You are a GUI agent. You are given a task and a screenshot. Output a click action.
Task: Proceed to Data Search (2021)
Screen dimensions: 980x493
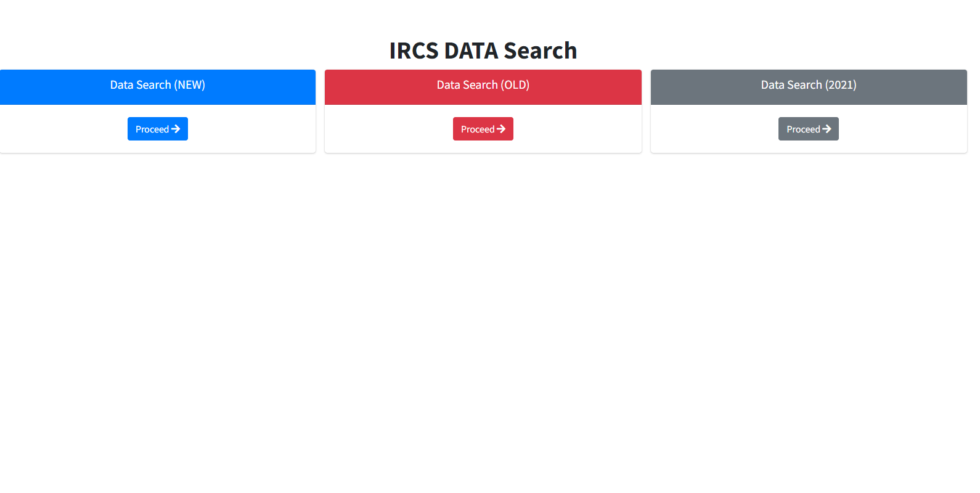tap(808, 129)
